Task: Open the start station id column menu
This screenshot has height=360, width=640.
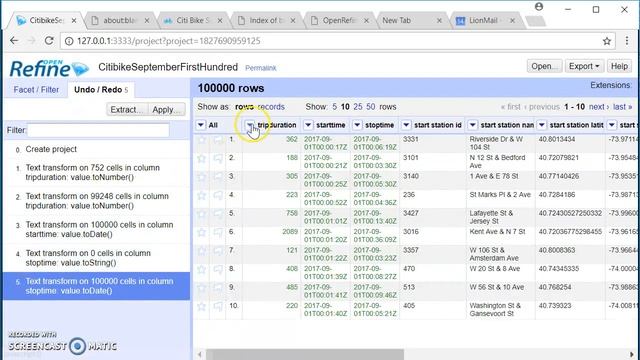Action: pos(406,125)
